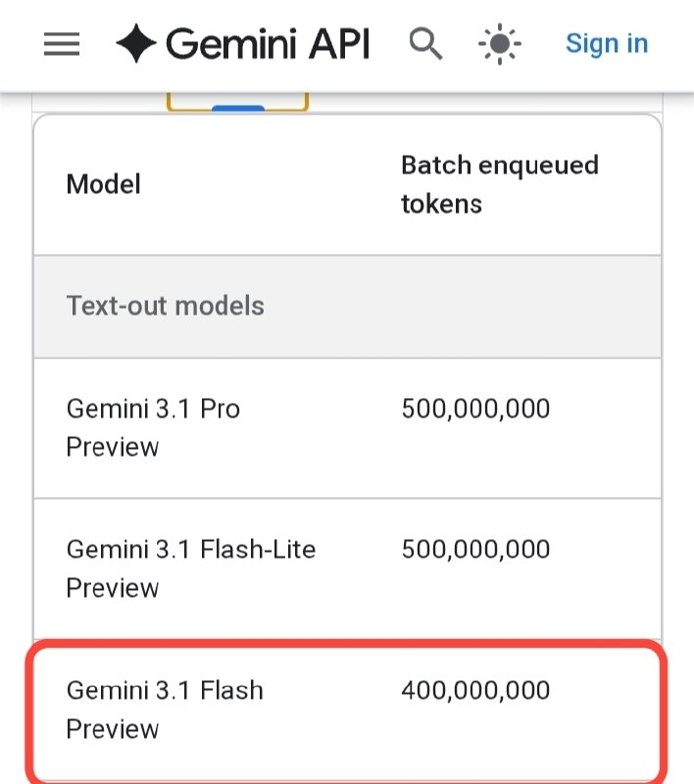Click the Model column header
Screen dimensions: 694x784
tap(103, 184)
